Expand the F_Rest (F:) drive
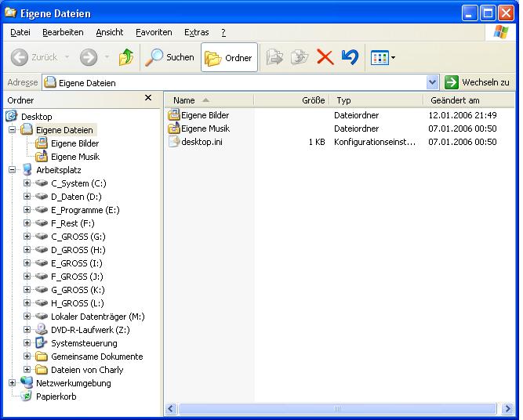 [27, 223]
